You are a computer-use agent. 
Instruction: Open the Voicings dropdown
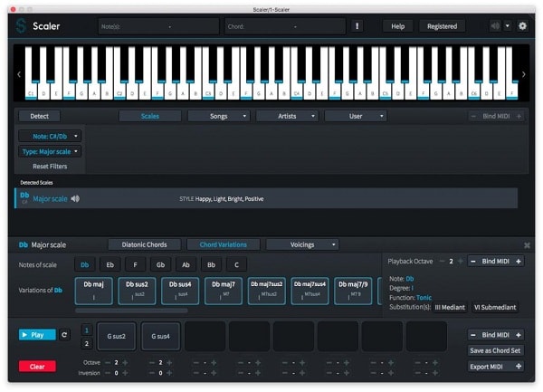coord(302,244)
